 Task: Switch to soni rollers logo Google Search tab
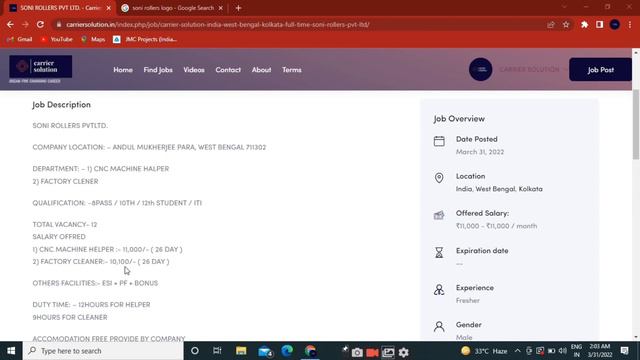[173, 8]
